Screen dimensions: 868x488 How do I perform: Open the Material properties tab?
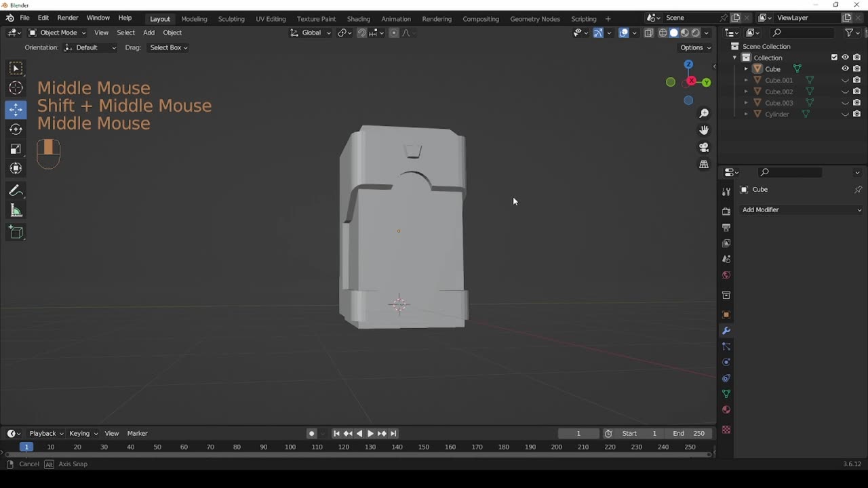(x=726, y=409)
